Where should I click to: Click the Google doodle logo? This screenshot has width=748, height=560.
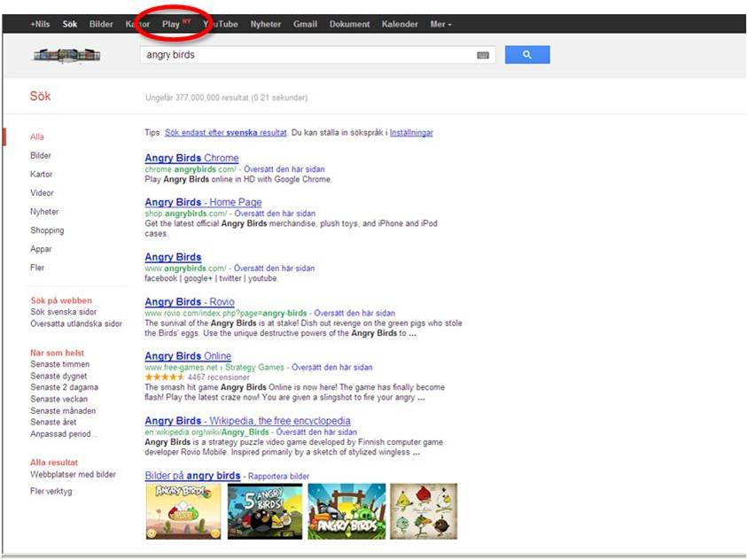point(66,55)
